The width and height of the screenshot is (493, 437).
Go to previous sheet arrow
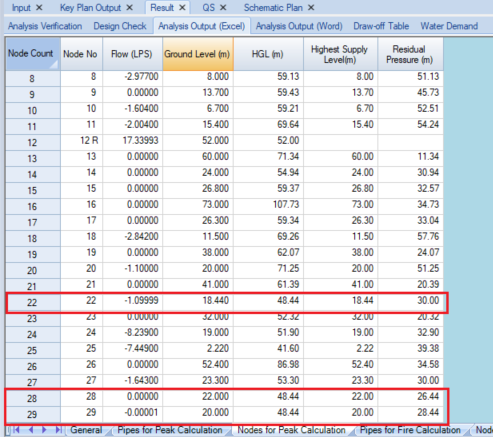point(31,430)
